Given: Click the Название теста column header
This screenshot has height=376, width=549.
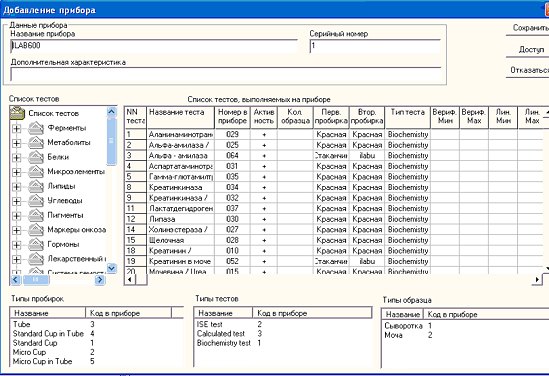Looking at the screenshot, I should (x=181, y=117).
